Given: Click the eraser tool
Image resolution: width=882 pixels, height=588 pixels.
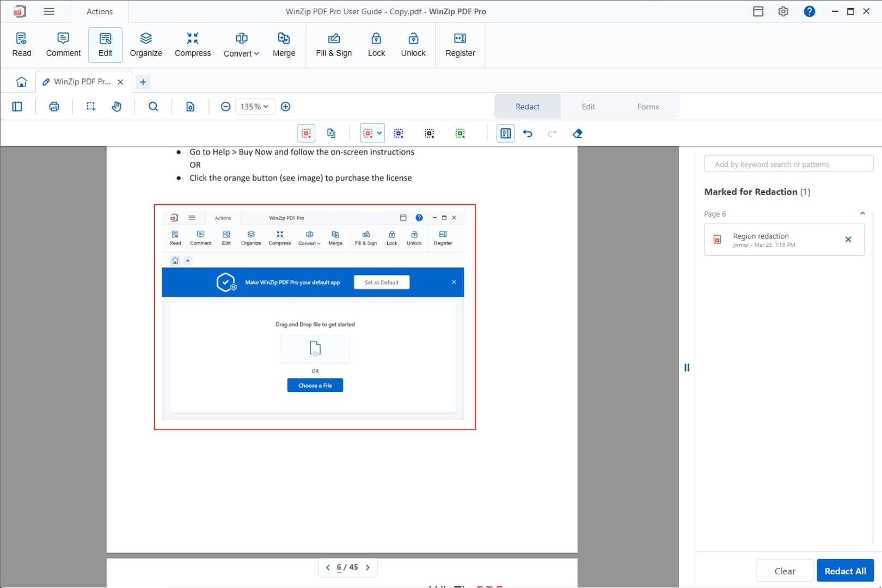Looking at the screenshot, I should point(578,133).
